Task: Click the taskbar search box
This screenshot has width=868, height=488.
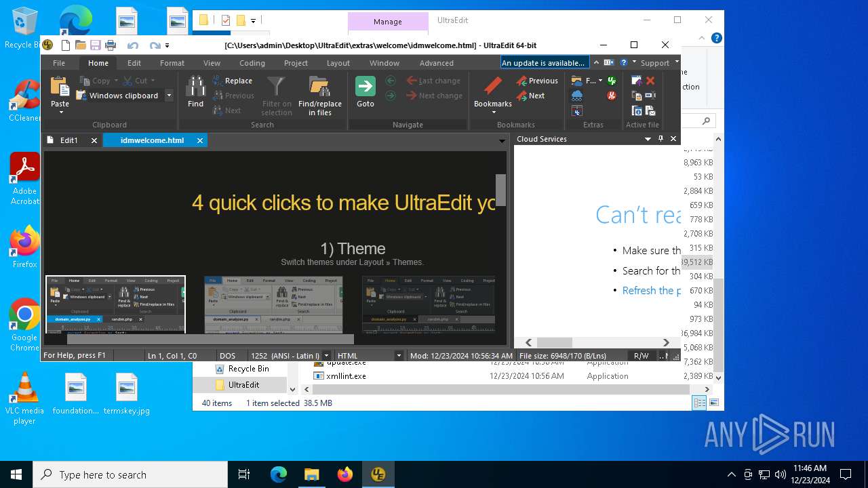Action: (130, 474)
